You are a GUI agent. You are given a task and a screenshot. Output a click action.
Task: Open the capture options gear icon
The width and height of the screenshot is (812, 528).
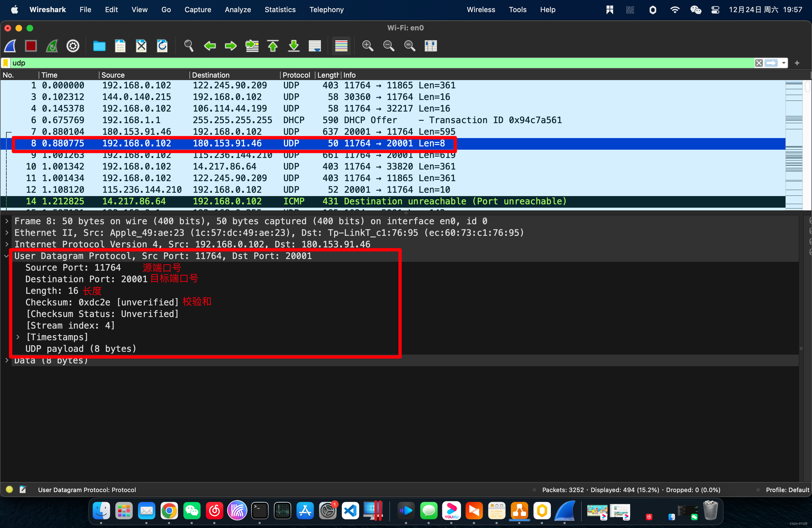(x=73, y=46)
